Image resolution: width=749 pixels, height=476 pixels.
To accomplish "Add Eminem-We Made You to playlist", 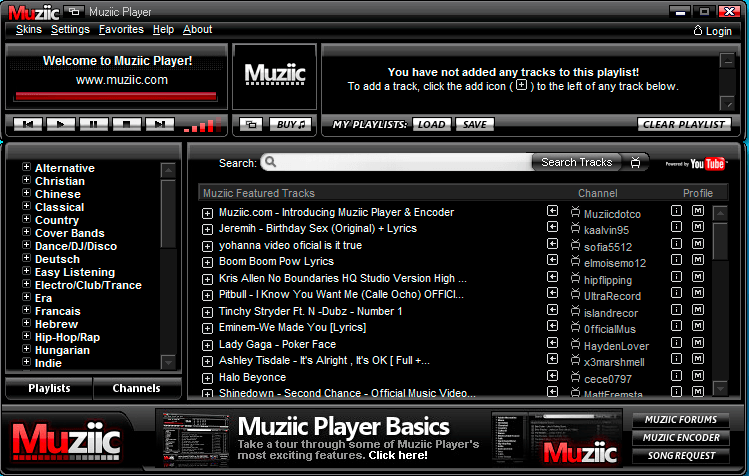I will point(207,328).
